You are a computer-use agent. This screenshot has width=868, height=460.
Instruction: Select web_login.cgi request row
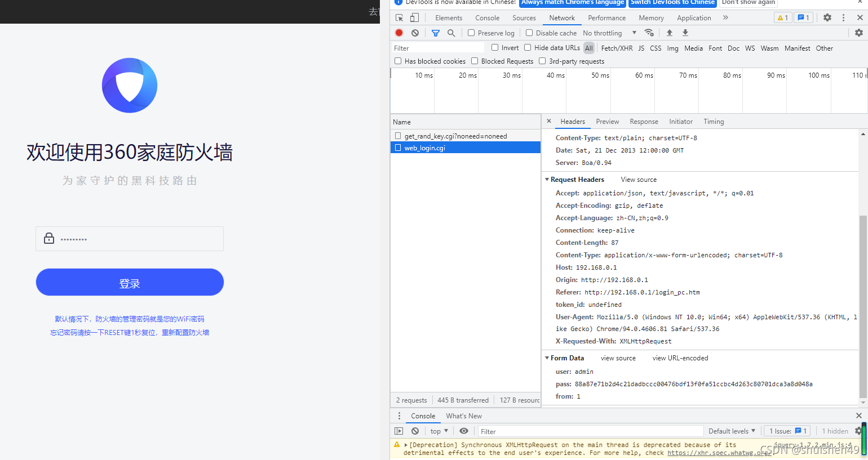(x=466, y=148)
